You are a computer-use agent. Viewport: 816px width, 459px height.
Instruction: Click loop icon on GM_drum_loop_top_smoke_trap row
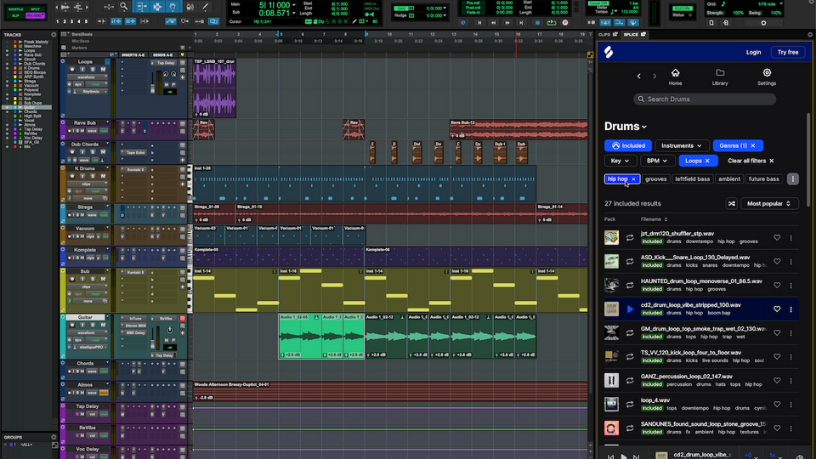tap(630, 333)
